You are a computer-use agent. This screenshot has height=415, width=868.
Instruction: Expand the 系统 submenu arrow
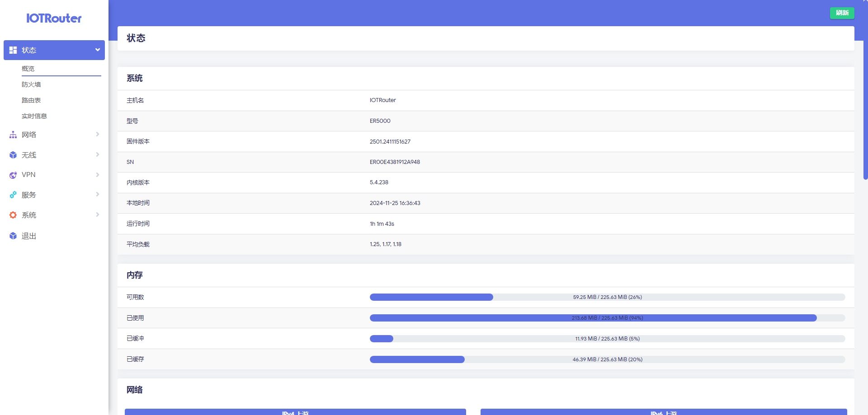coord(97,214)
